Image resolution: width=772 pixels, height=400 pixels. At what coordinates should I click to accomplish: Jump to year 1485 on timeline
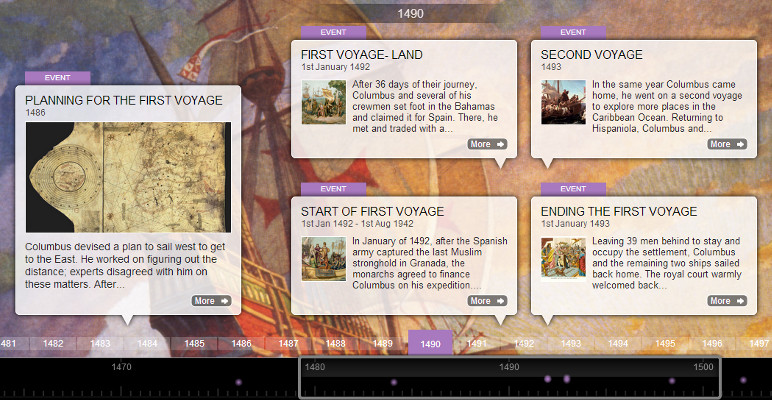tap(194, 343)
